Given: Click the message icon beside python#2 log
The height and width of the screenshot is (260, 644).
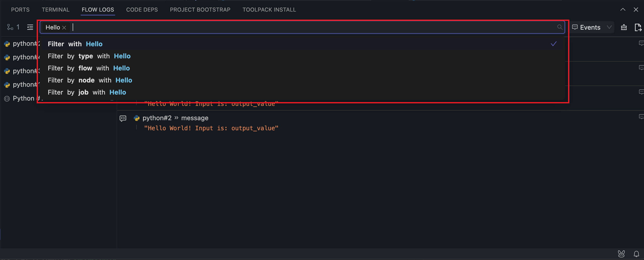Looking at the screenshot, I should pos(123,118).
